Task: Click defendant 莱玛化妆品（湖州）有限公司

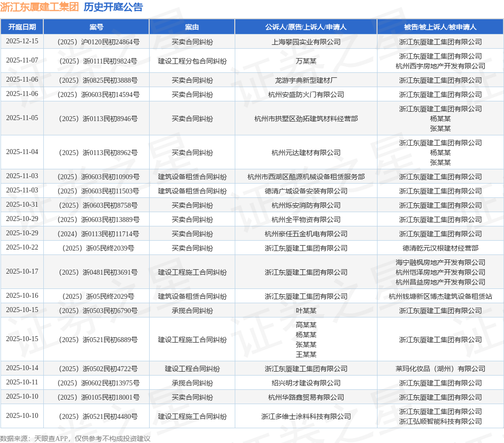Action: point(441,369)
